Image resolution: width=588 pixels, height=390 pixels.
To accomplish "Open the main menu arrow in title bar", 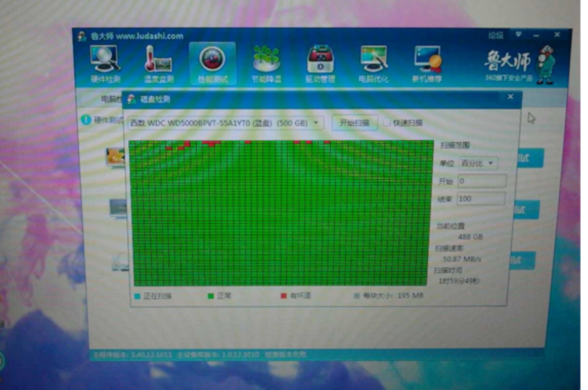I will click(518, 34).
